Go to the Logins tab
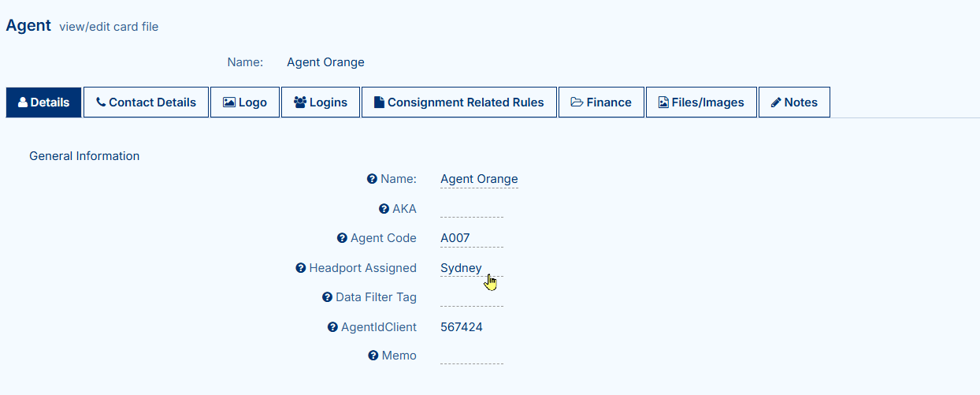 (x=321, y=102)
